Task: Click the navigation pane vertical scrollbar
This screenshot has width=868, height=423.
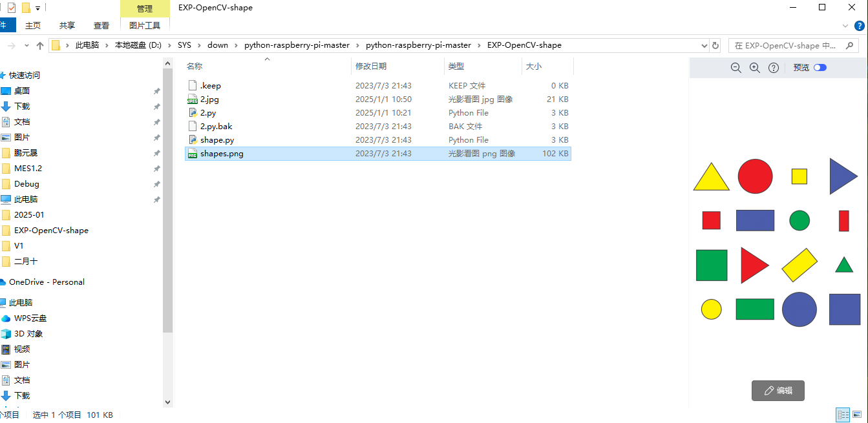Action: coord(168,194)
